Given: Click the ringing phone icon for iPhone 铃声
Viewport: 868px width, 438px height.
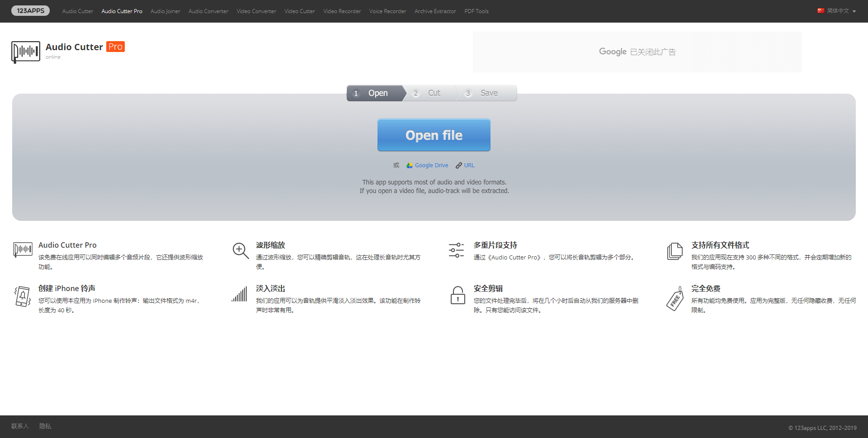Looking at the screenshot, I should click(x=23, y=296).
